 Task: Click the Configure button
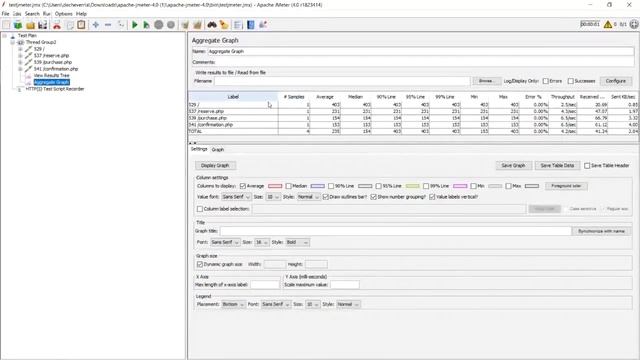click(616, 81)
